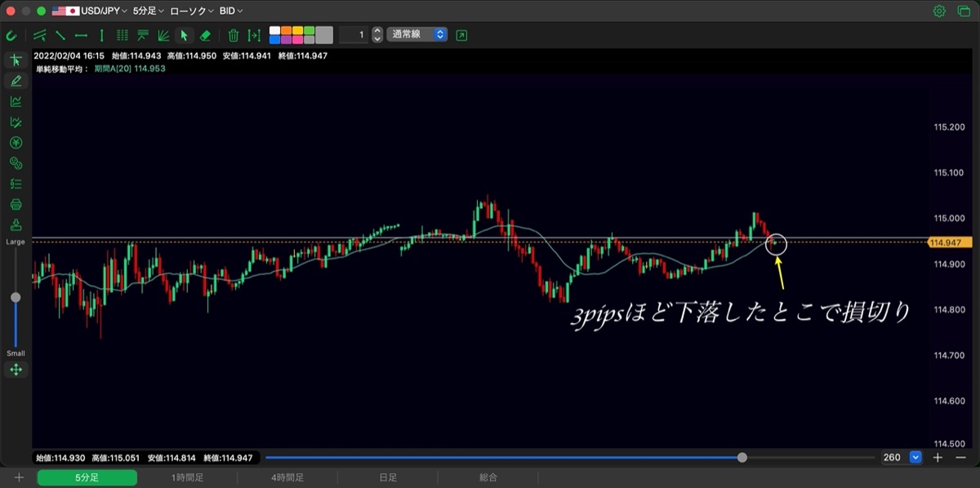980x488 pixels.
Task: Select the fan lines drawing tool
Action: tap(163, 35)
